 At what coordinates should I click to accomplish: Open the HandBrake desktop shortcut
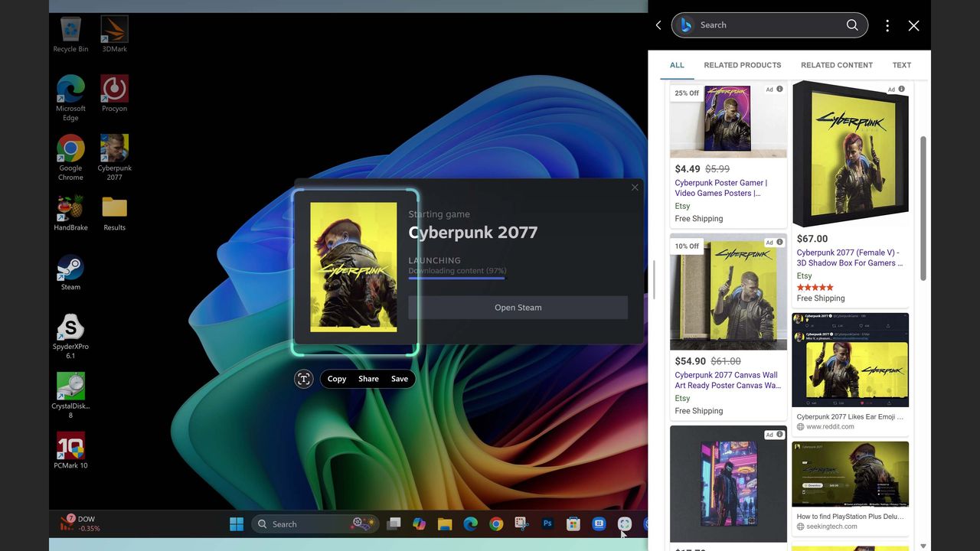click(70, 213)
